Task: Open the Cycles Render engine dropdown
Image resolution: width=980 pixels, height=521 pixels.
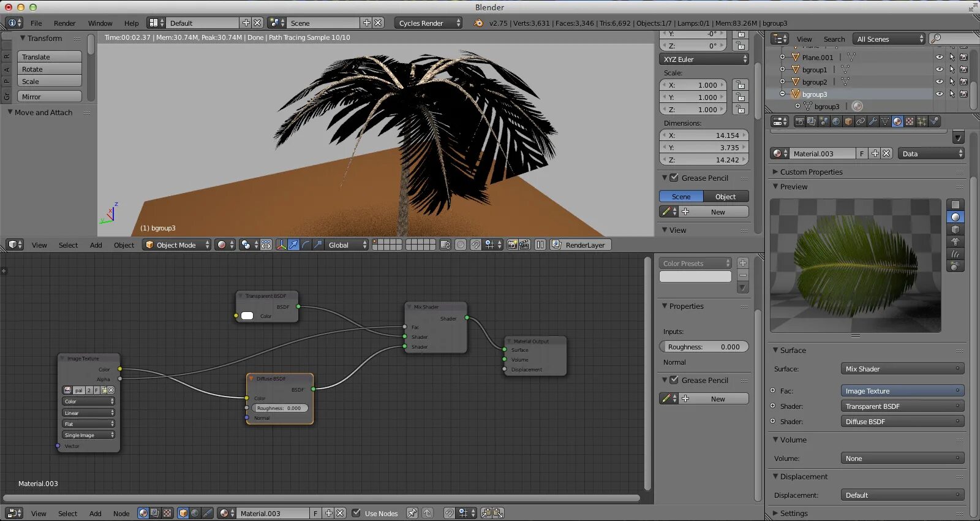Action: [x=428, y=23]
